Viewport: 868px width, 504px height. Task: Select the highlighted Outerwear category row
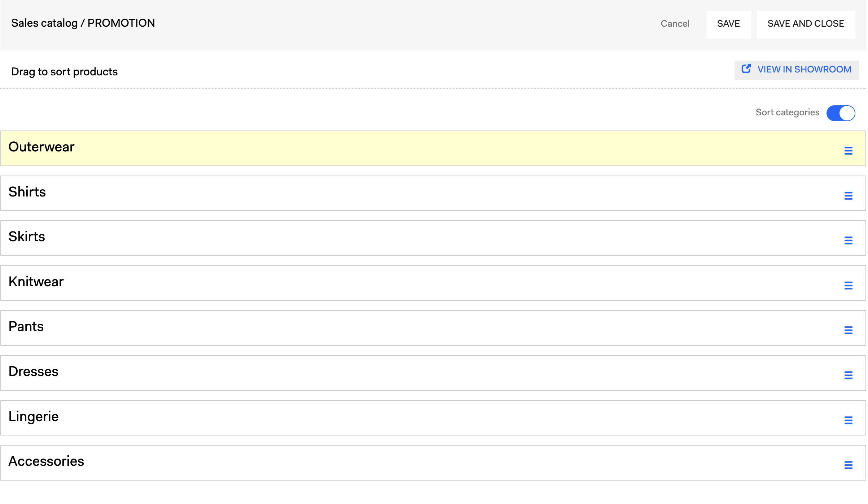point(433,149)
